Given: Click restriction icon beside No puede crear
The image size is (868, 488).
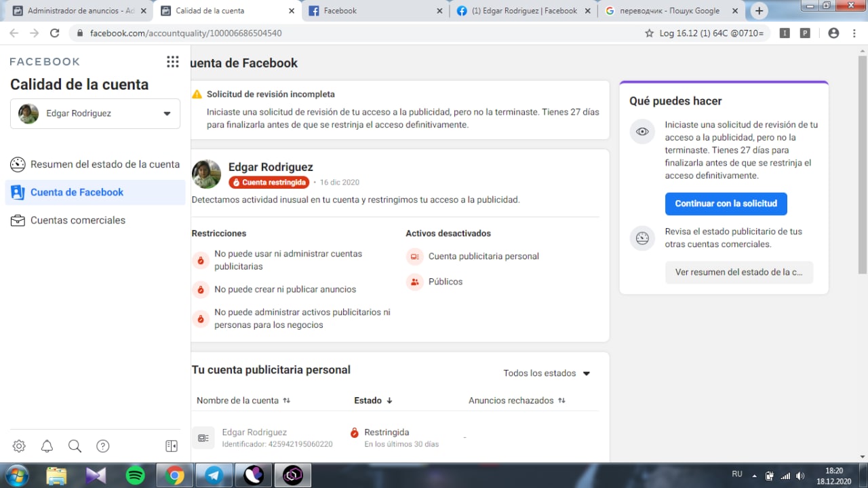Looking at the screenshot, I should coord(200,290).
